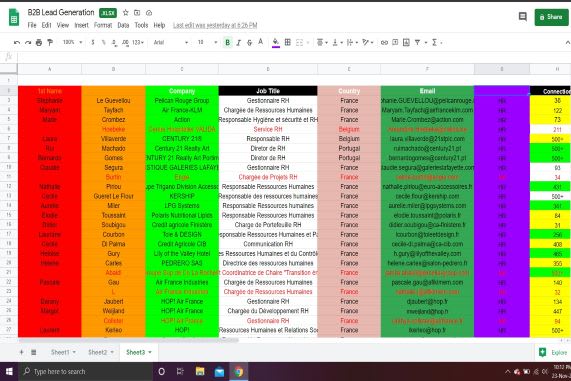Screen dimensions: 571x381
Task: Click the Redo icon in the toolbar
Action: [28, 43]
